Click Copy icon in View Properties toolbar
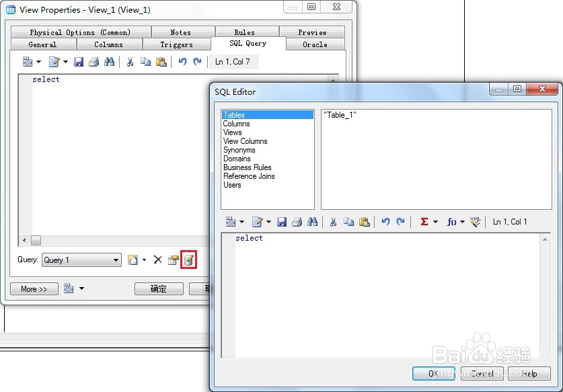 (145, 62)
